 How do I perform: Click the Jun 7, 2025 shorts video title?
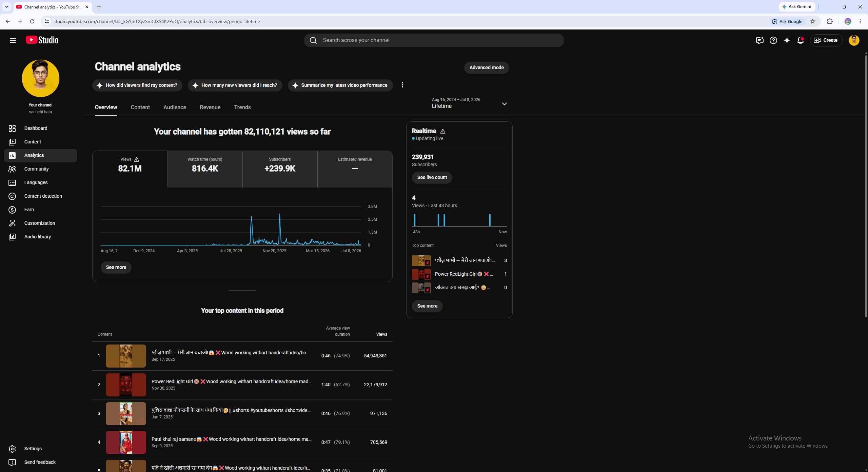coord(231,410)
